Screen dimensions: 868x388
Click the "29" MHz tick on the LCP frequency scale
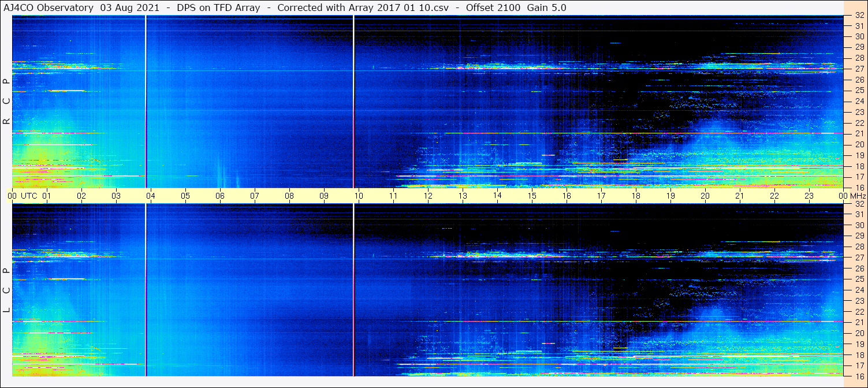coord(859,236)
